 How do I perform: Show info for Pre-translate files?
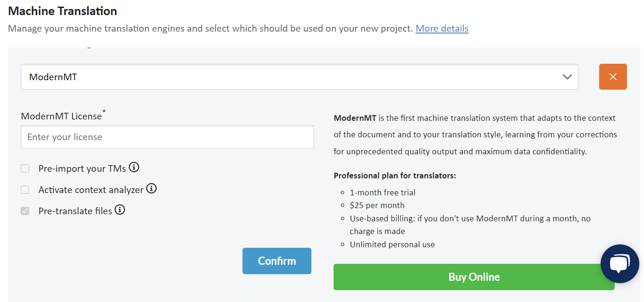120,210
